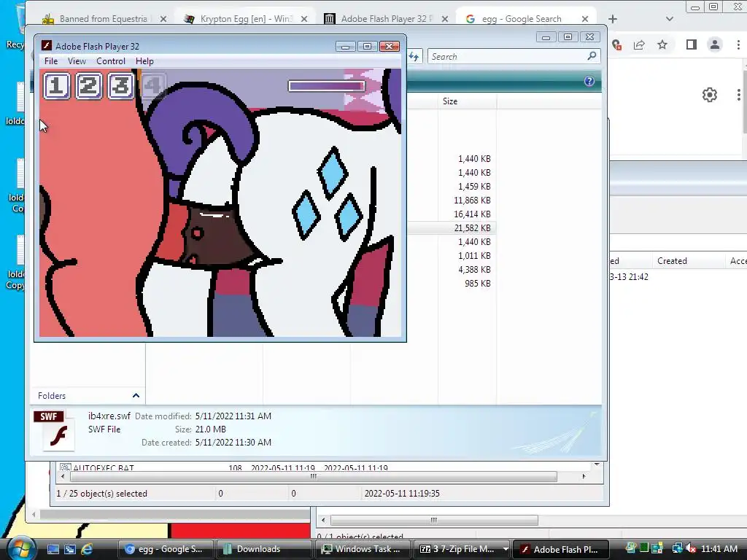747x560 pixels.
Task: Select the 11,868 KB file row
Action: [452, 201]
